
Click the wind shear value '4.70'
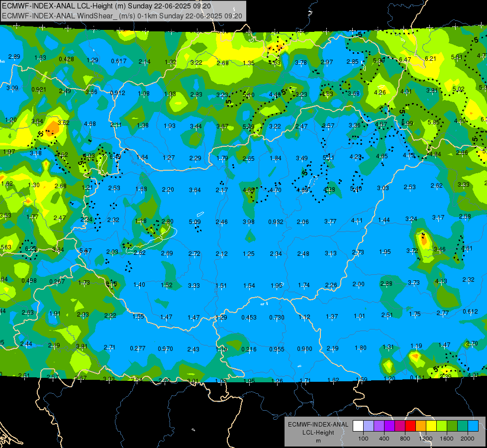pos(276,190)
